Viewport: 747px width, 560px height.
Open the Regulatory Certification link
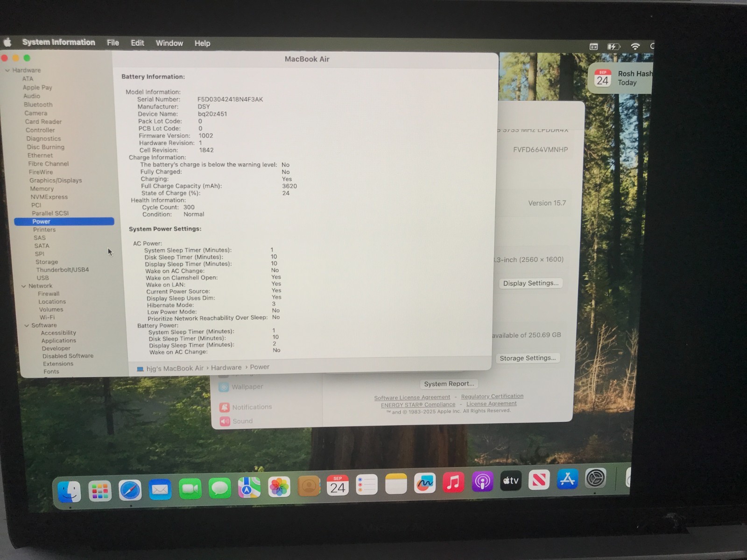pyautogui.click(x=492, y=396)
